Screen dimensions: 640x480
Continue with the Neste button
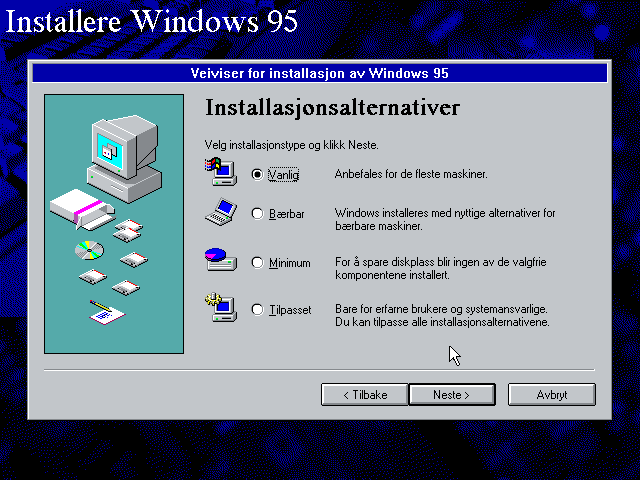[452, 394]
